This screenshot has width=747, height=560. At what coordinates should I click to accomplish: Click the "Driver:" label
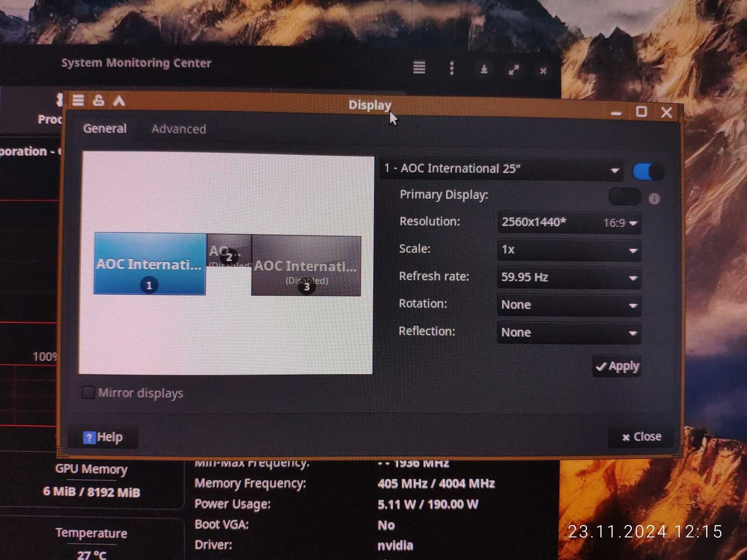click(x=213, y=545)
